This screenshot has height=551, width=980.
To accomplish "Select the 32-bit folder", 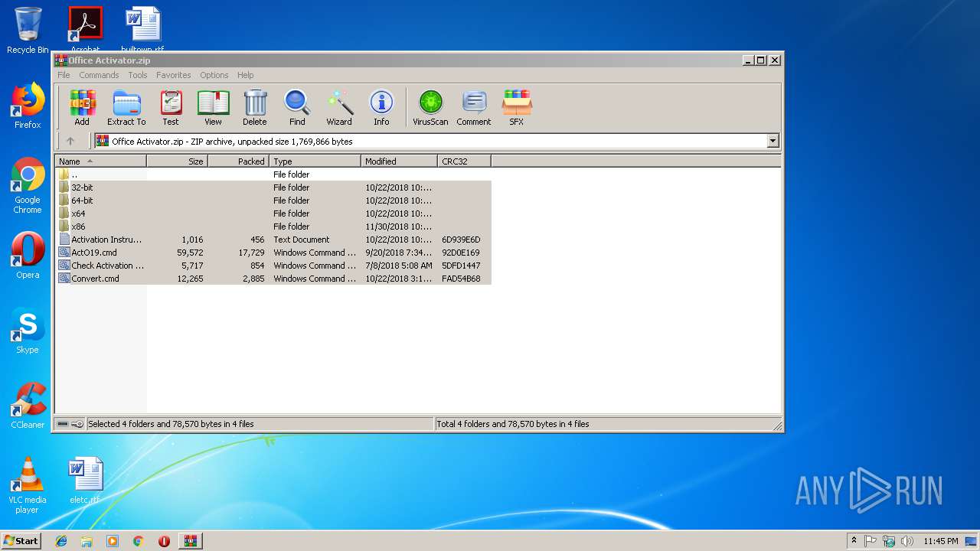I will pyautogui.click(x=273, y=187).
